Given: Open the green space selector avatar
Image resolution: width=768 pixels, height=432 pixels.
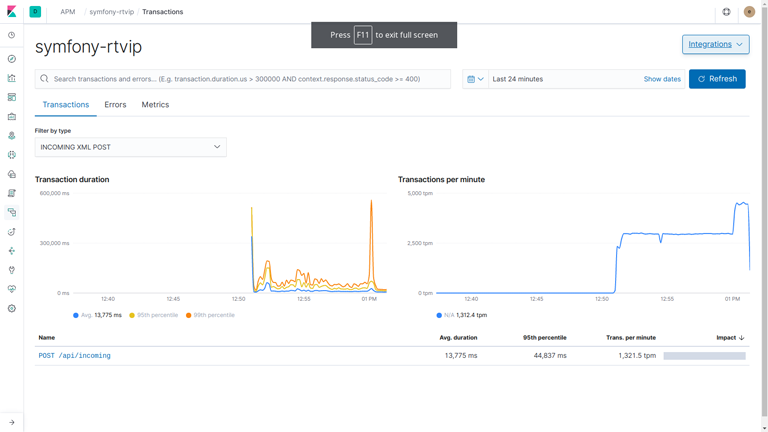Looking at the screenshot, I should [35, 11].
